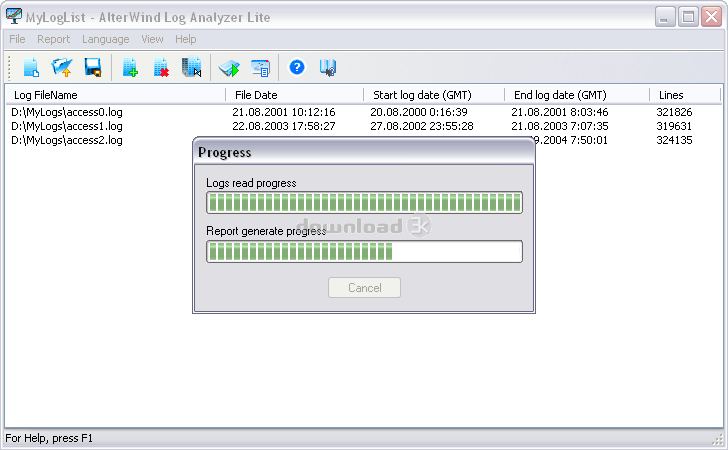
Task: Click the Progress dialog title bar
Action: pyautogui.click(x=364, y=152)
